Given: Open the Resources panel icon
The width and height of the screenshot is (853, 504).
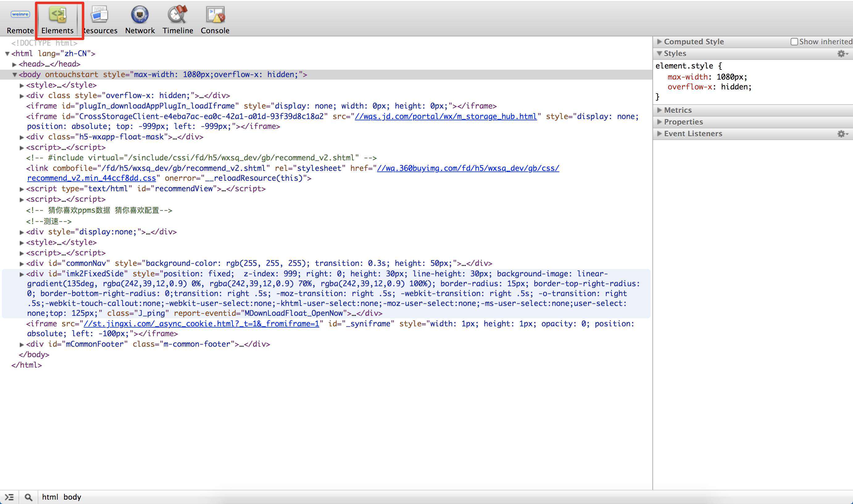Looking at the screenshot, I should coord(99,14).
